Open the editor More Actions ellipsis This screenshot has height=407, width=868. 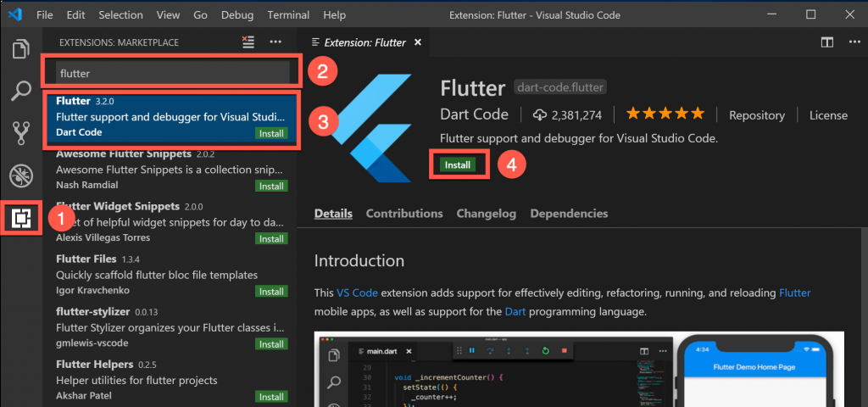coord(850,42)
